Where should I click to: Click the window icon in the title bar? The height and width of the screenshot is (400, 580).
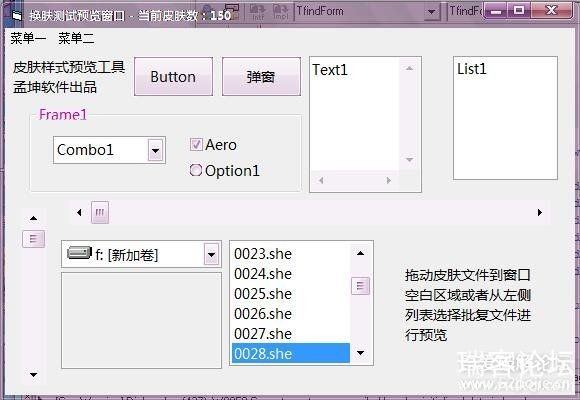17,15
